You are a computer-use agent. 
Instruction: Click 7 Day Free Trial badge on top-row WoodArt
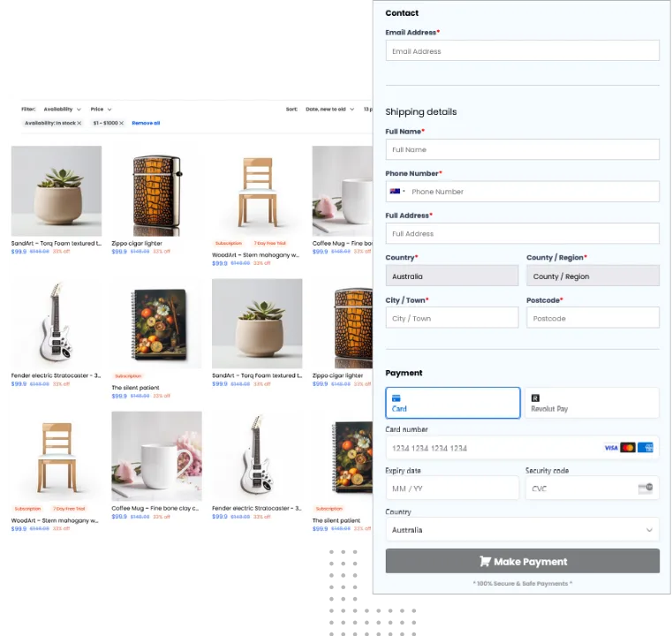click(270, 244)
